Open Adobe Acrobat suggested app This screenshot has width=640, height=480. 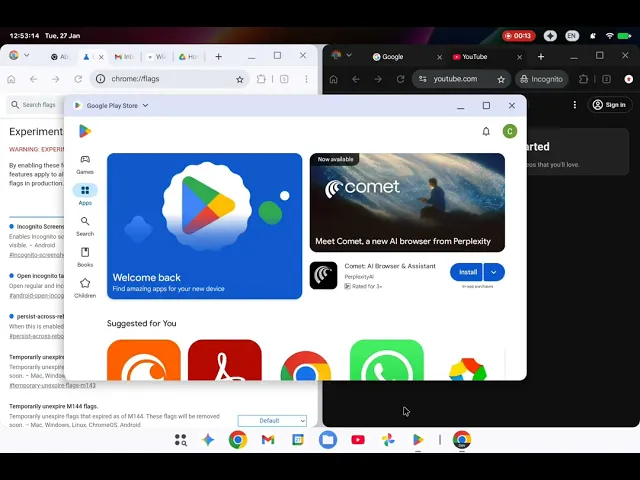[225, 360]
